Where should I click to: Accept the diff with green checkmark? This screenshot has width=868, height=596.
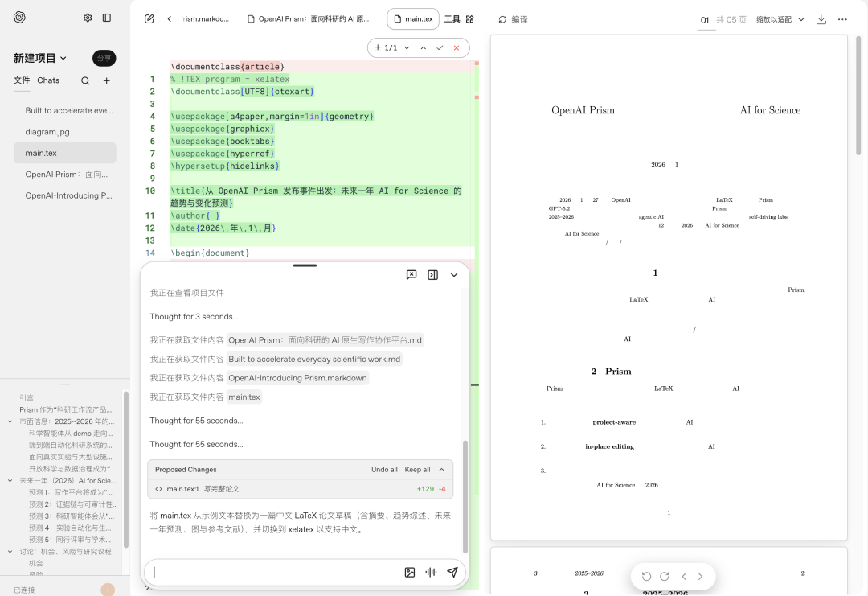pyautogui.click(x=440, y=48)
